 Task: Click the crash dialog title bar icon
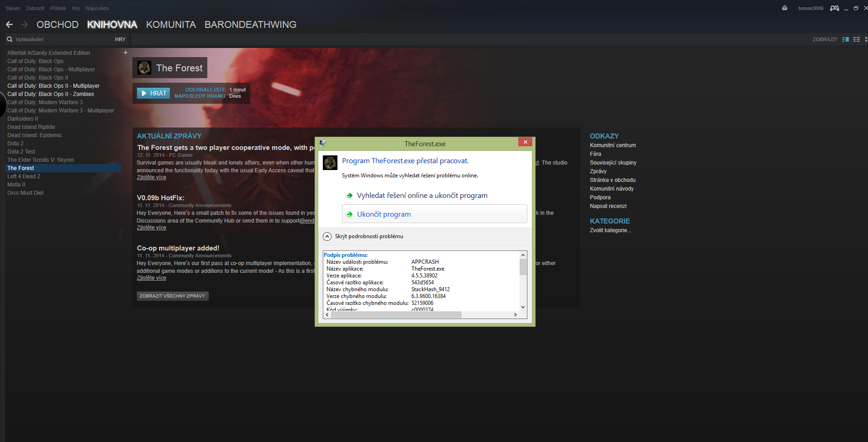[323, 144]
